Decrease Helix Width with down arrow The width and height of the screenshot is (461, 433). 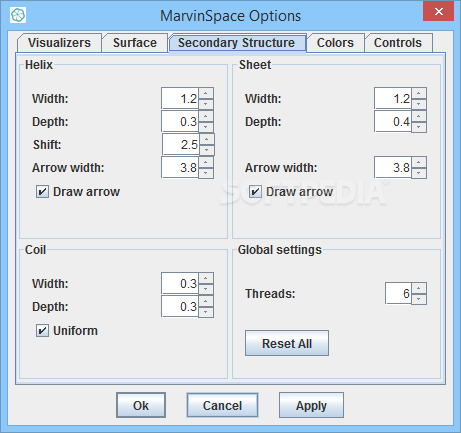(x=206, y=104)
